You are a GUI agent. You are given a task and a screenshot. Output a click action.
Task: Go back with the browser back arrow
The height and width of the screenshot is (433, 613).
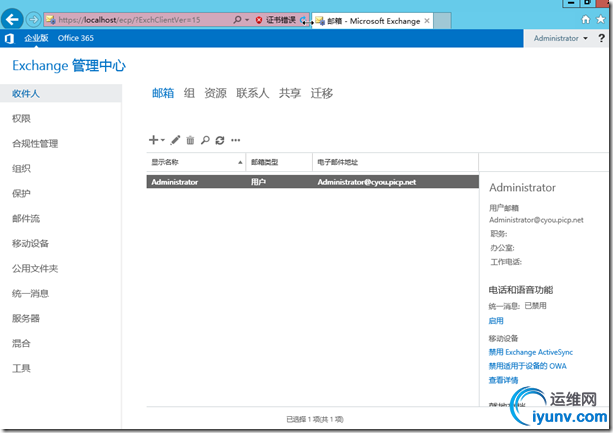pyautogui.click(x=12, y=19)
